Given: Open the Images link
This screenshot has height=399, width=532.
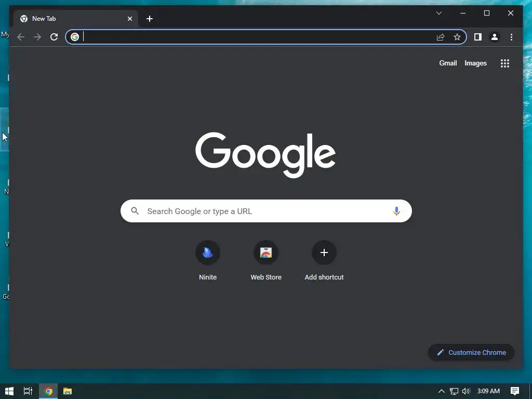Looking at the screenshot, I should pos(475,63).
